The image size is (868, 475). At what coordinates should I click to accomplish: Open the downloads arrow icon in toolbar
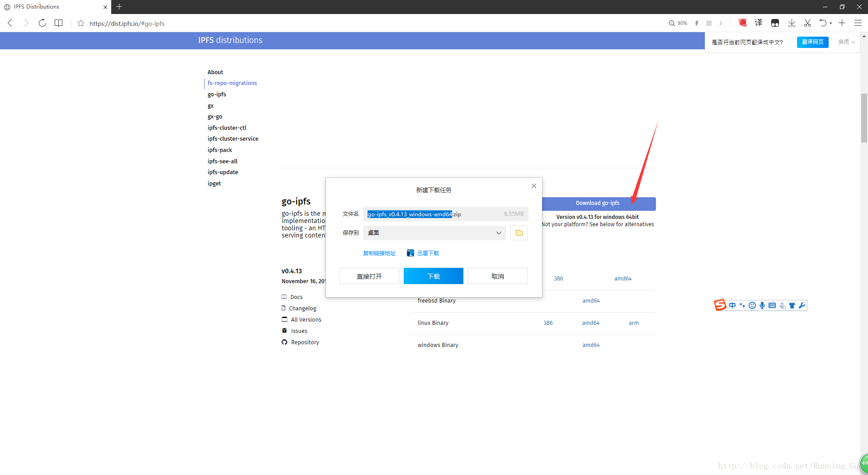click(x=792, y=23)
